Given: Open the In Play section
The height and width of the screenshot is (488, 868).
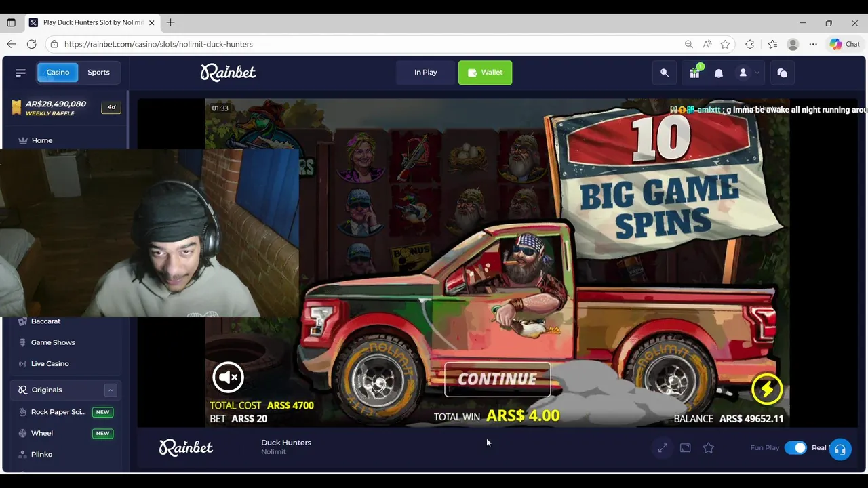Looking at the screenshot, I should click(x=426, y=73).
